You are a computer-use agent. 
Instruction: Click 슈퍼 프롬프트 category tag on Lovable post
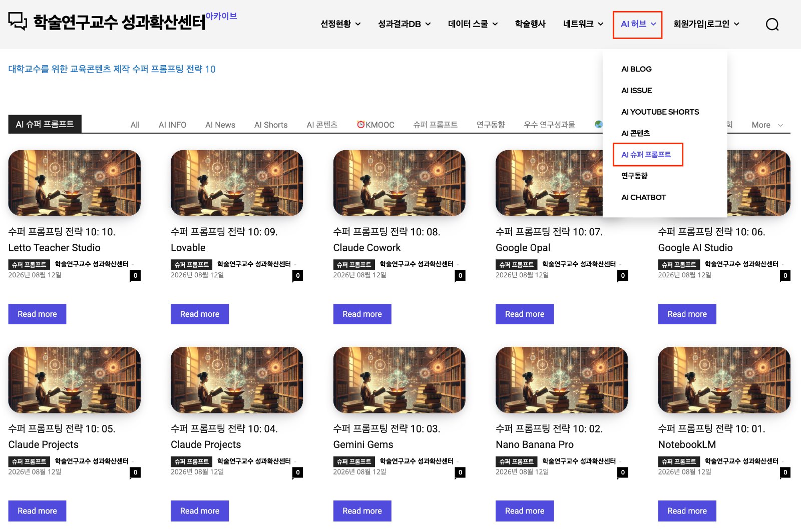point(192,264)
